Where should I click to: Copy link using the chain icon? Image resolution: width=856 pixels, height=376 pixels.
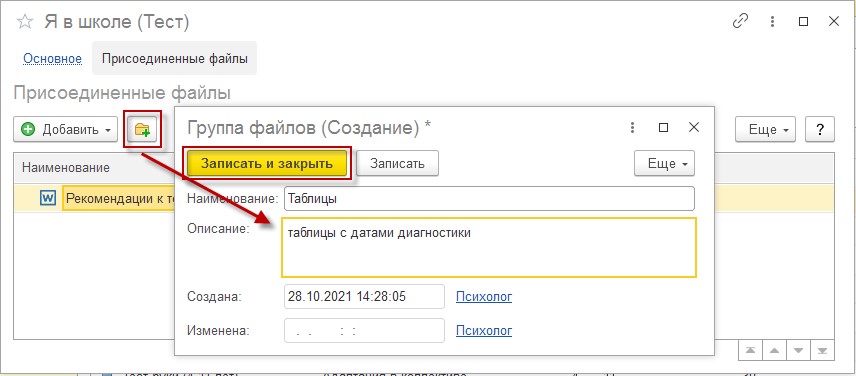740,22
